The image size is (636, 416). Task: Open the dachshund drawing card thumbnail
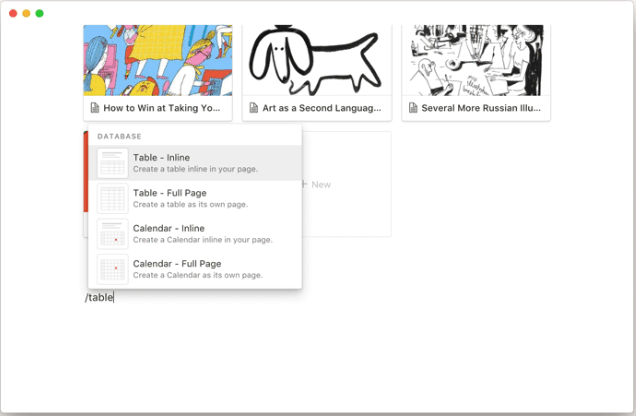pos(317,60)
